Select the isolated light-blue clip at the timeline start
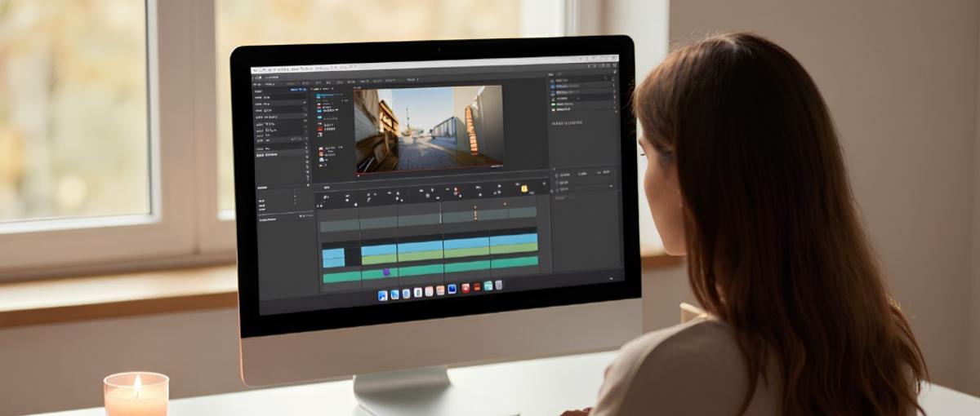Viewport: 980px width, 416px height. click(333, 258)
